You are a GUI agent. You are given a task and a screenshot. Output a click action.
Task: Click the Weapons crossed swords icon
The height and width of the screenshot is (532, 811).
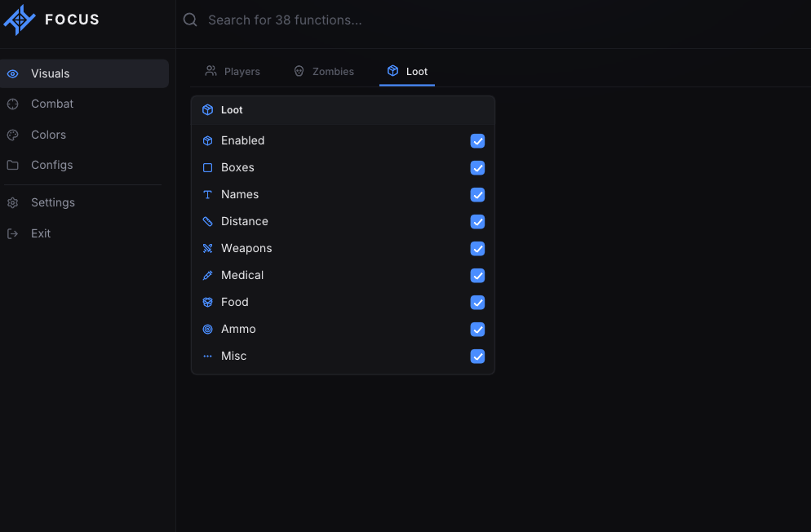(x=207, y=248)
